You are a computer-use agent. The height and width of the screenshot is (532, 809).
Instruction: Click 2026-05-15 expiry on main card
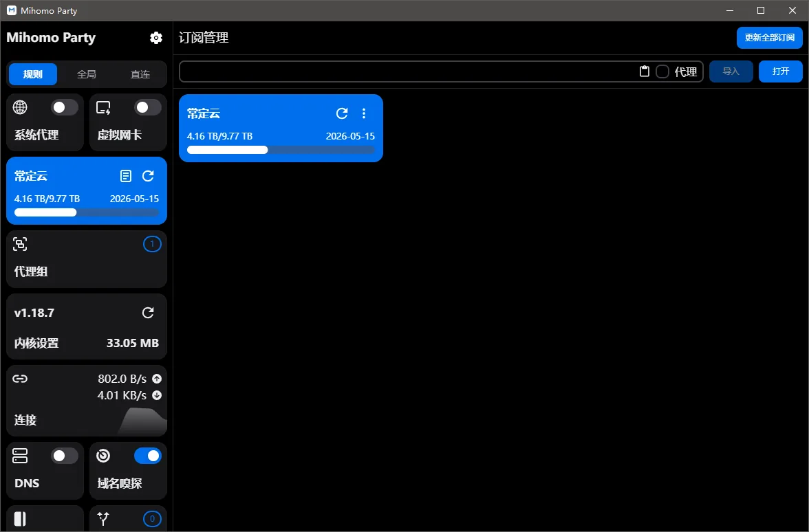coord(350,137)
